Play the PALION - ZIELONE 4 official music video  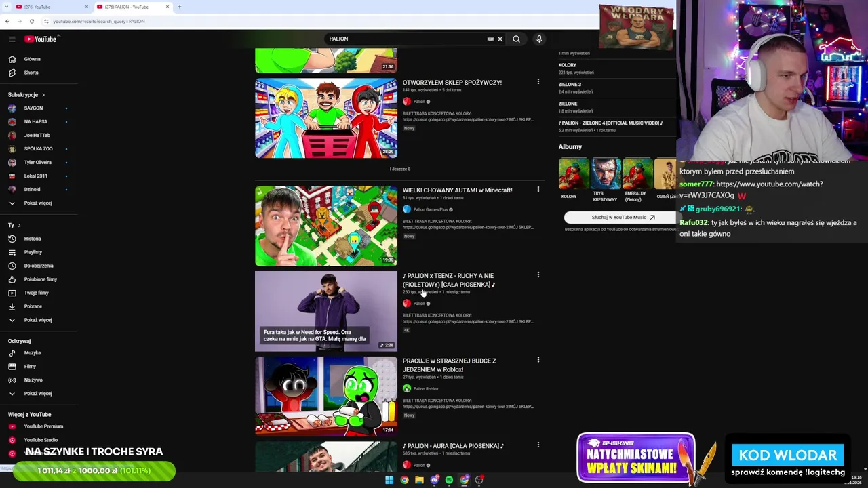(611, 123)
